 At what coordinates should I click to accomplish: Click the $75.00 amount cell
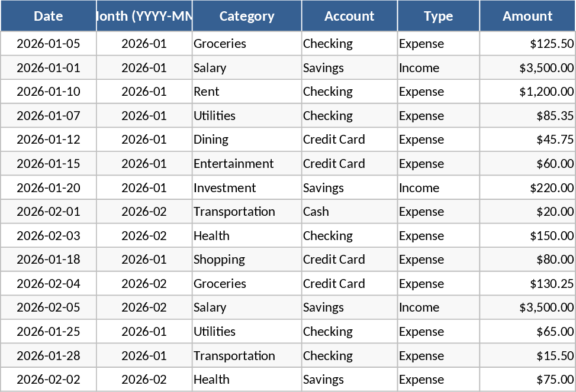[x=527, y=380]
